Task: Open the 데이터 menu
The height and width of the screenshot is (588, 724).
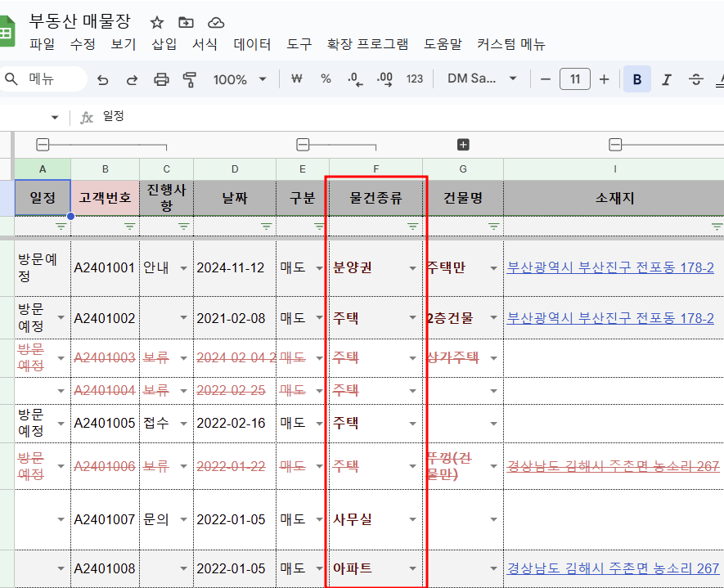Action: [x=253, y=44]
